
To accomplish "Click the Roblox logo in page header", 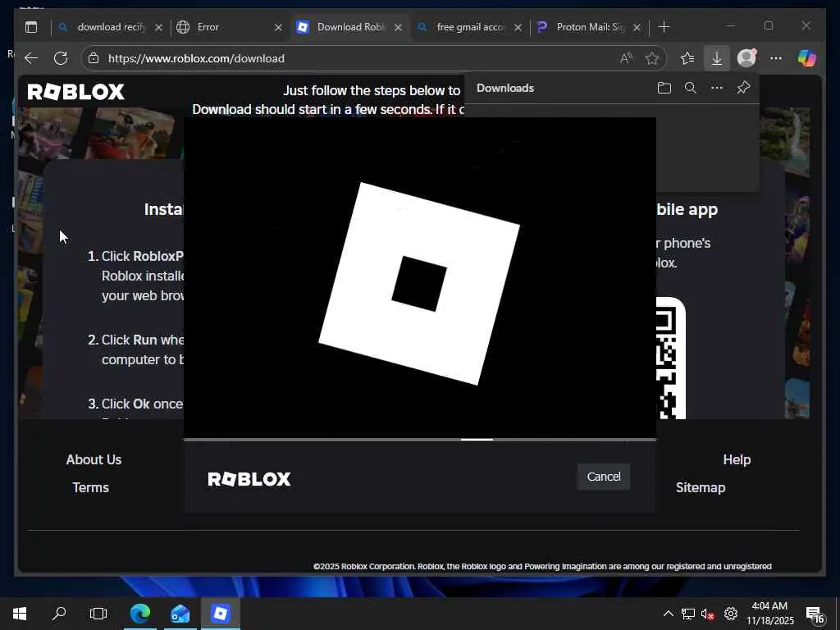I will click(x=75, y=92).
